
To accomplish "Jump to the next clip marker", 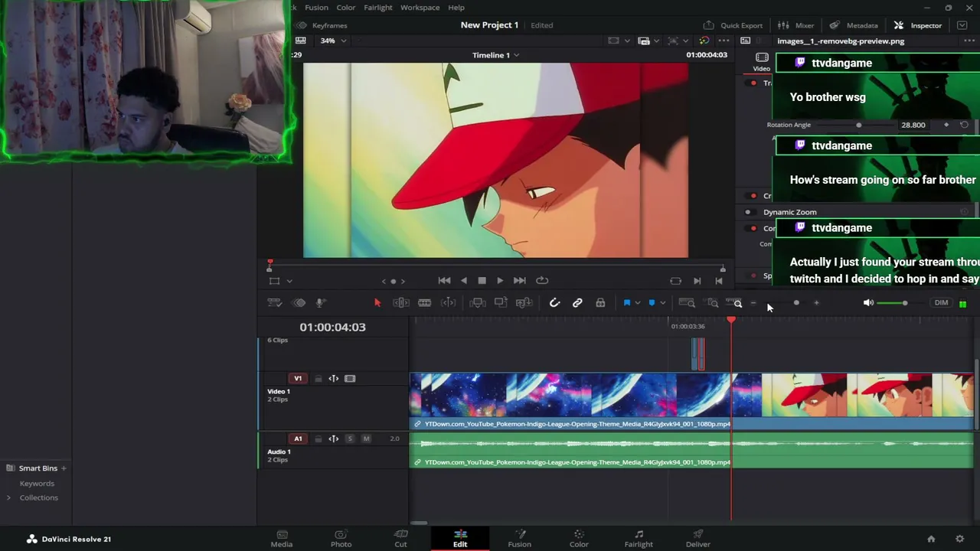I will pos(697,281).
